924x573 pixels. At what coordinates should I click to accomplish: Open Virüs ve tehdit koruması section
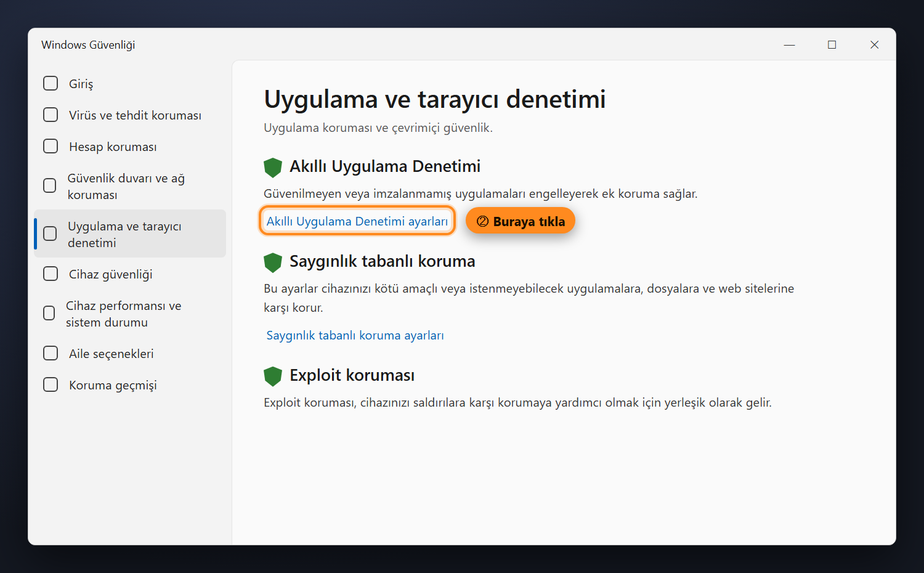130,115
